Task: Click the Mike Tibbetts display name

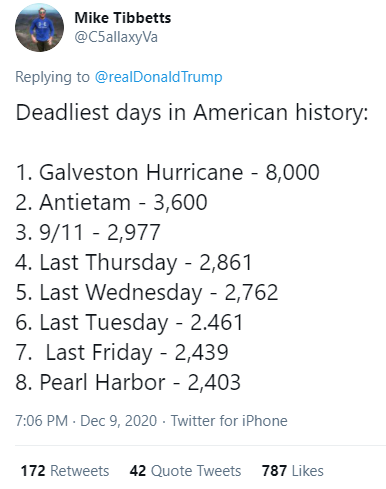Action: (x=123, y=18)
